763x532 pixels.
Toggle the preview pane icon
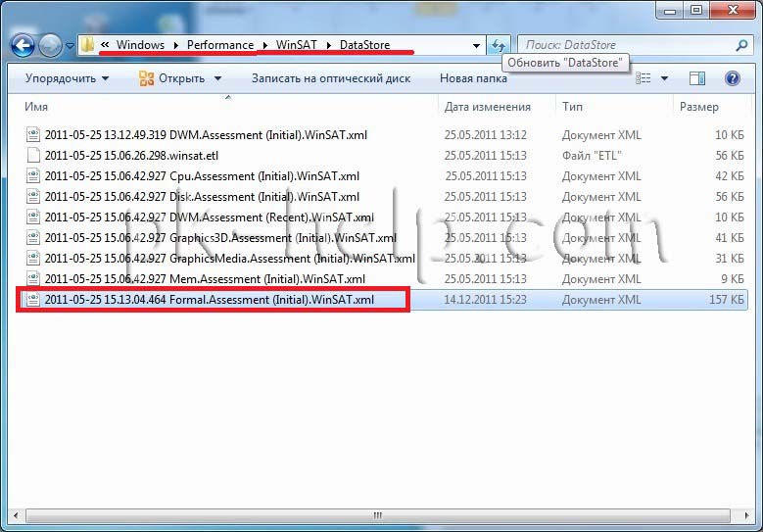point(697,78)
